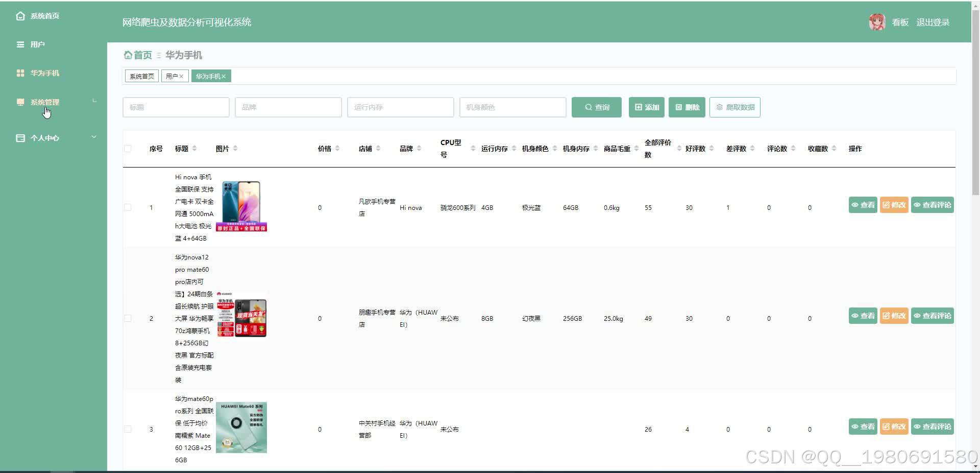Select the 华为手机 grid icon in sidebar
This screenshot has height=473, width=980.
pos(20,73)
